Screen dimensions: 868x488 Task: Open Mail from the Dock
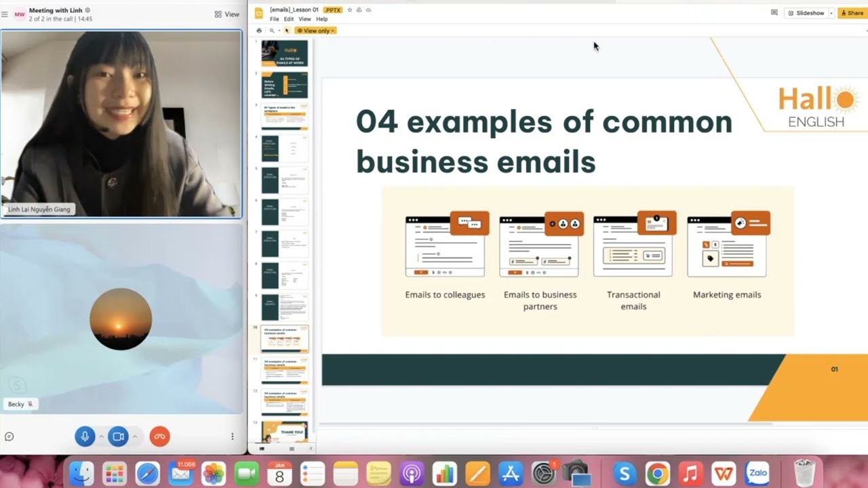pos(180,474)
